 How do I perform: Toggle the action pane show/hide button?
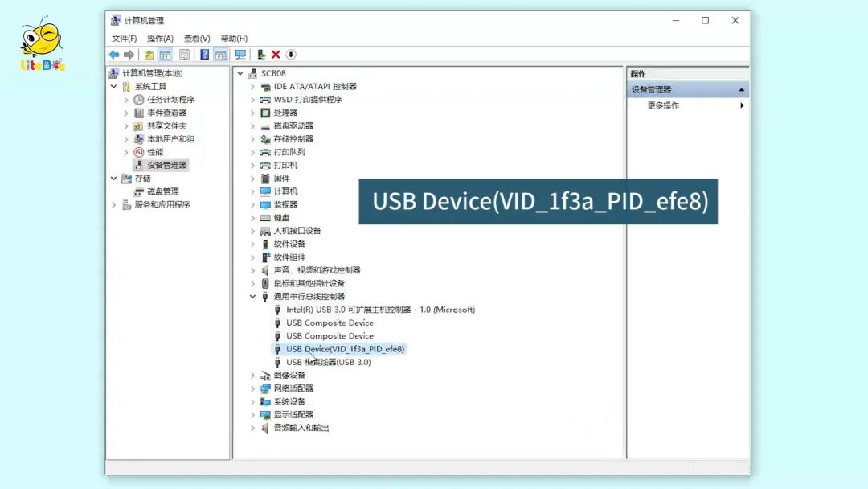(x=220, y=55)
